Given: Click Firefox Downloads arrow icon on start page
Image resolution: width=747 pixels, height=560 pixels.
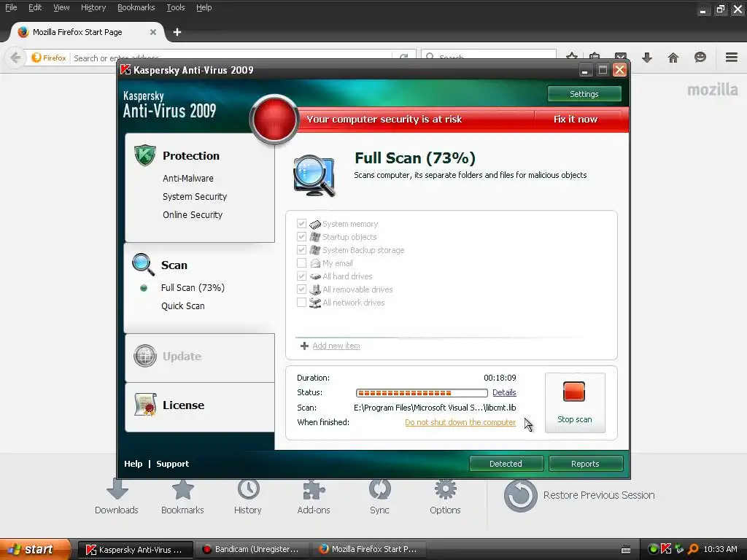Looking at the screenshot, I should (117, 489).
